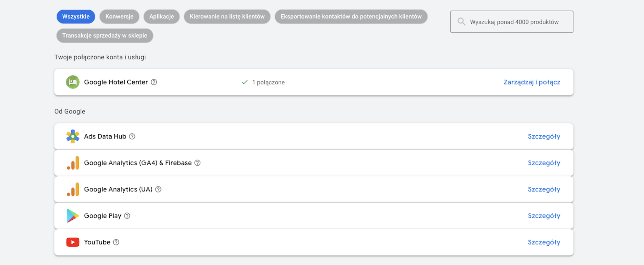Open help tooltip for Google Hotel Center
This screenshot has height=265, width=644.
tap(154, 82)
